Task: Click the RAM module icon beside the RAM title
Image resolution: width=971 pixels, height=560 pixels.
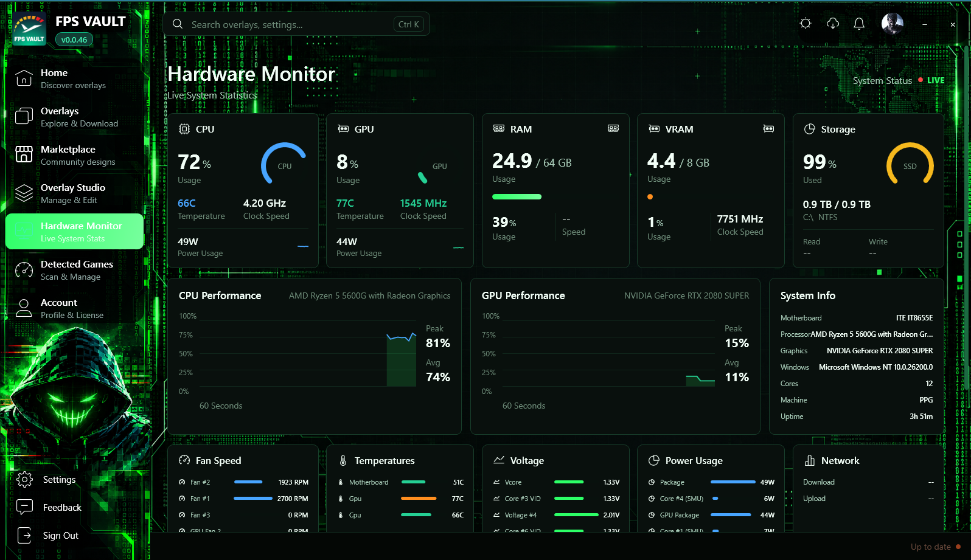Action: click(499, 128)
